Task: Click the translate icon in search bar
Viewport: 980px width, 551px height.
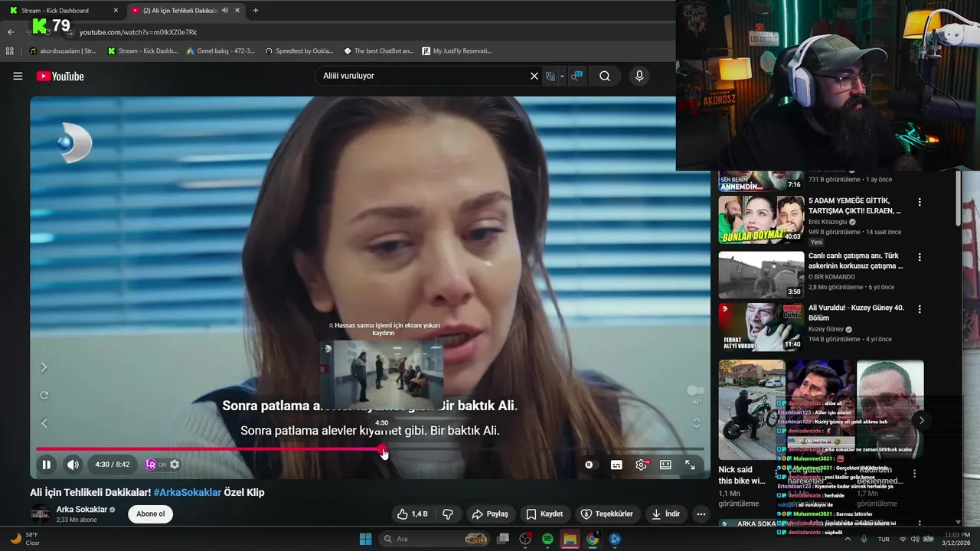Action: tap(550, 76)
